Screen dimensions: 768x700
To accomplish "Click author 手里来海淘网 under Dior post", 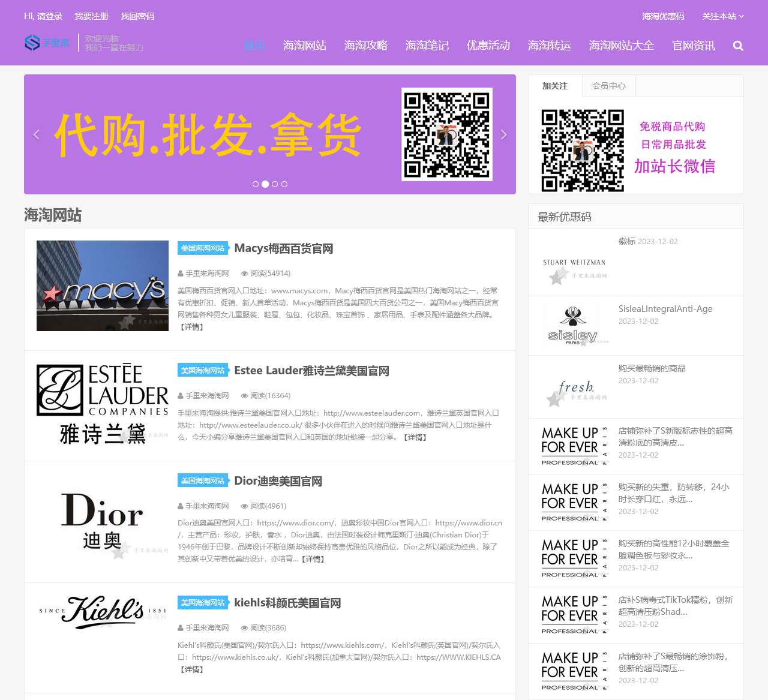I will point(207,506).
